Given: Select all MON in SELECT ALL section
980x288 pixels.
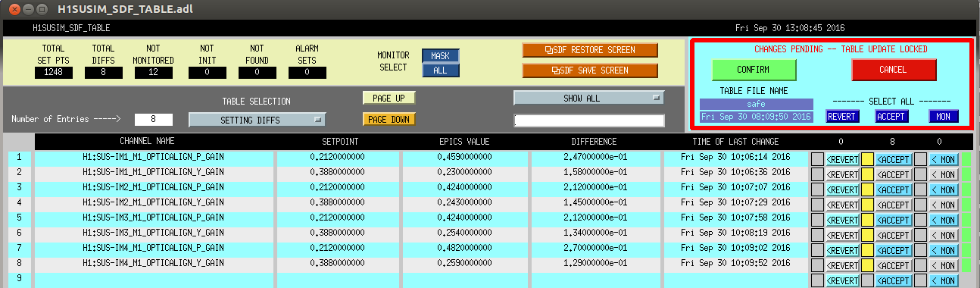Looking at the screenshot, I should [x=944, y=117].
